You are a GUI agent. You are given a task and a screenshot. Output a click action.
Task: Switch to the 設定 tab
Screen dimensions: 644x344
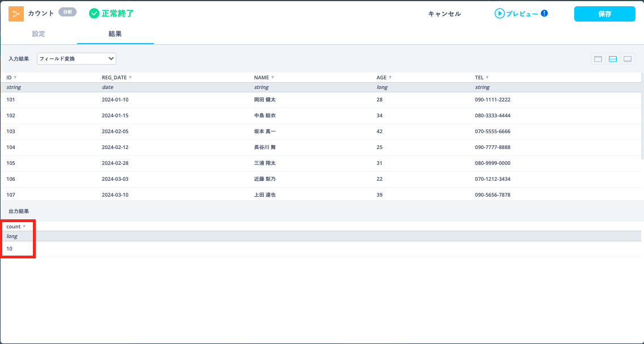39,34
